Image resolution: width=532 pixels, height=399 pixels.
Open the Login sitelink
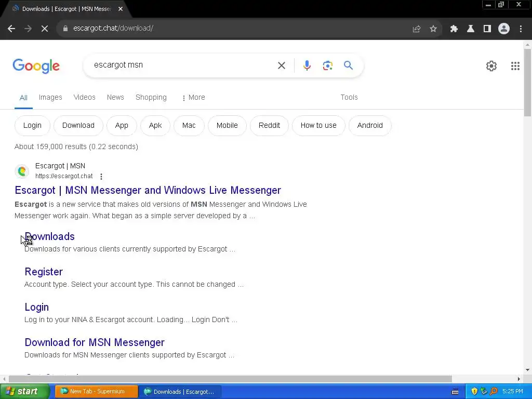point(37,307)
